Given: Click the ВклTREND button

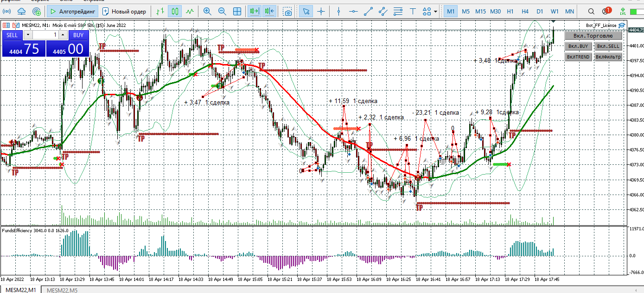Looking at the screenshot, I should click(578, 57).
